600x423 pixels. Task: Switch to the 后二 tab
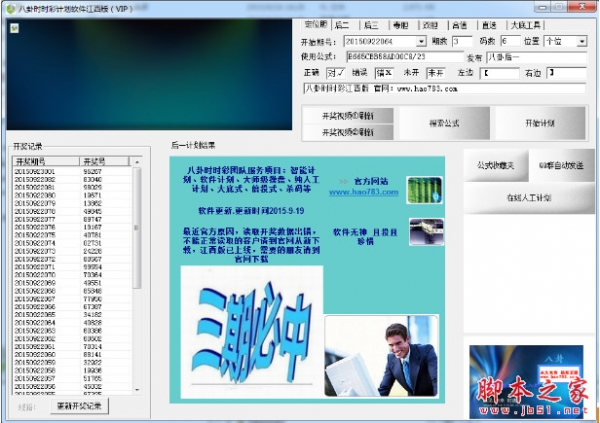coord(342,25)
